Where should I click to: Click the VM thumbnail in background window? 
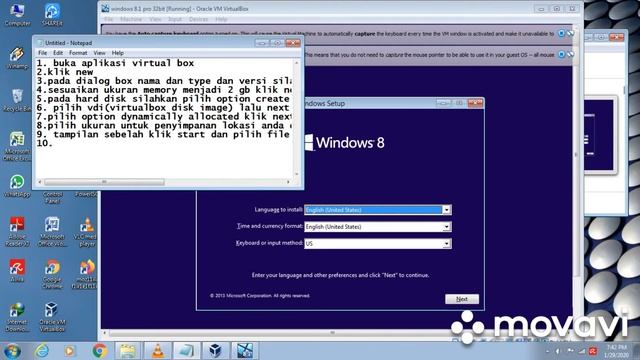coord(598,135)
